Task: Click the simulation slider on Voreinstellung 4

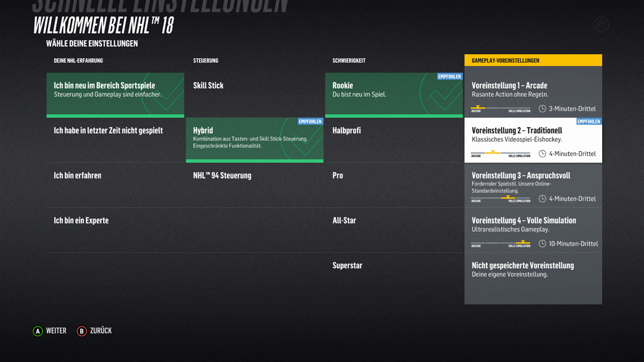Action: tap(500, 243)
